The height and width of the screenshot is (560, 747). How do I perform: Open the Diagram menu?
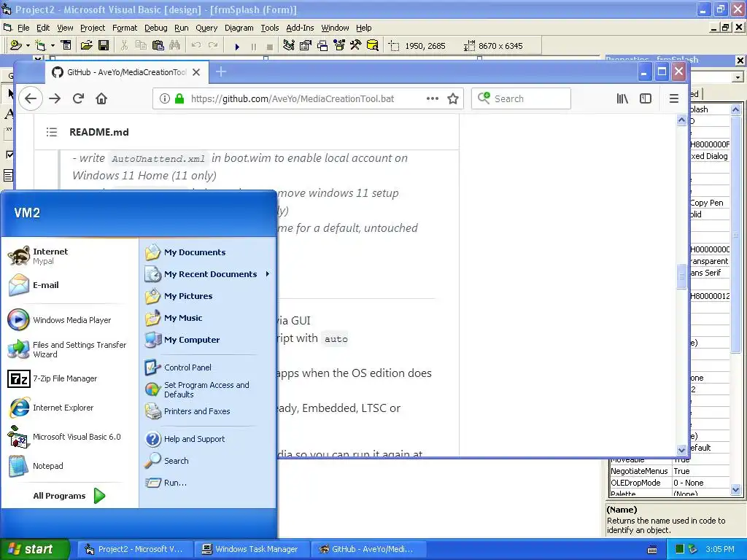point(239,28)
